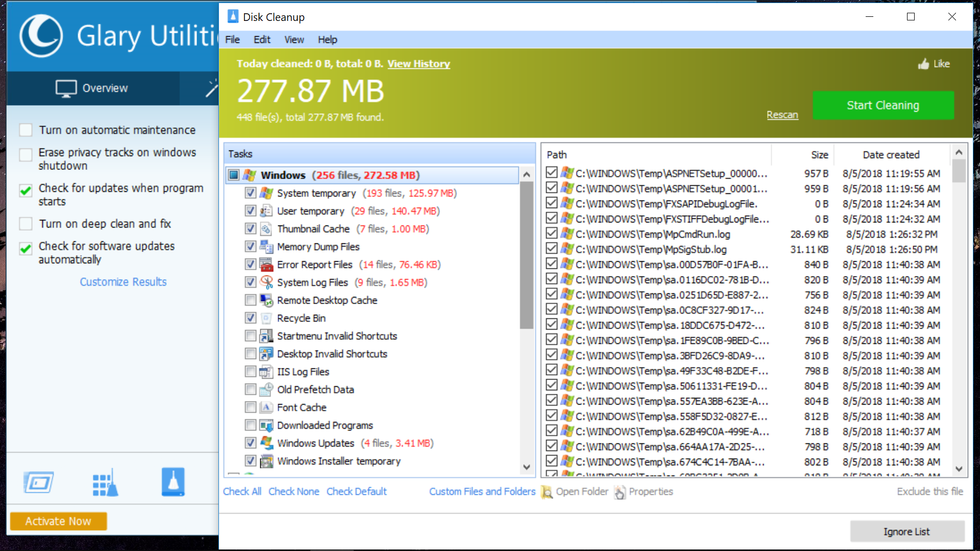Open the Edit menu

[262, 40]
